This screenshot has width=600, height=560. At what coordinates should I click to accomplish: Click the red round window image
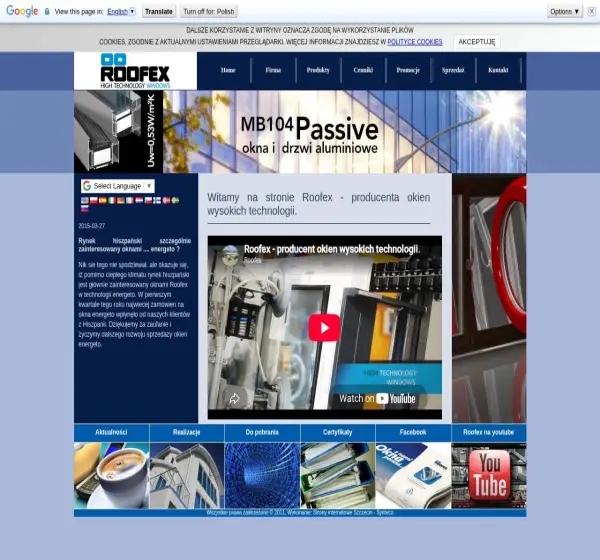(489, 298)
